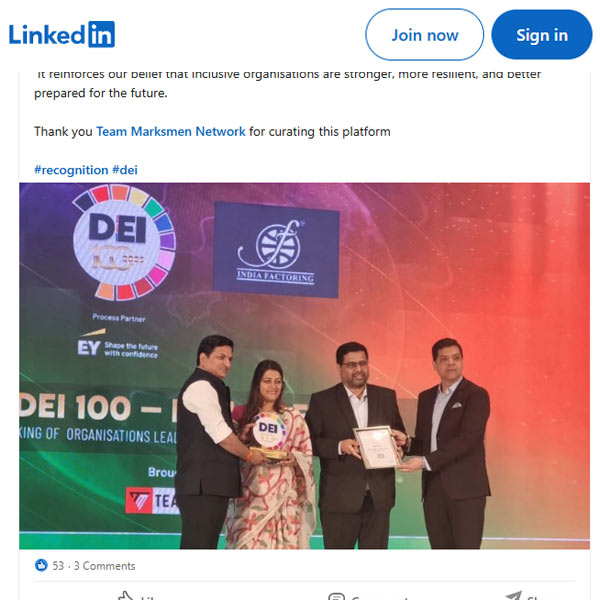The width and height of the screenshot is (600, 600).
Task: Click the Sign in button
Action: click(x=541, y=35)
